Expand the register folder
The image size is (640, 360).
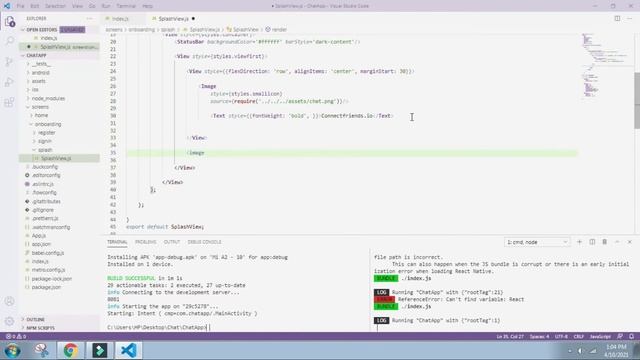pyautogui.click(x=47, y=133)
